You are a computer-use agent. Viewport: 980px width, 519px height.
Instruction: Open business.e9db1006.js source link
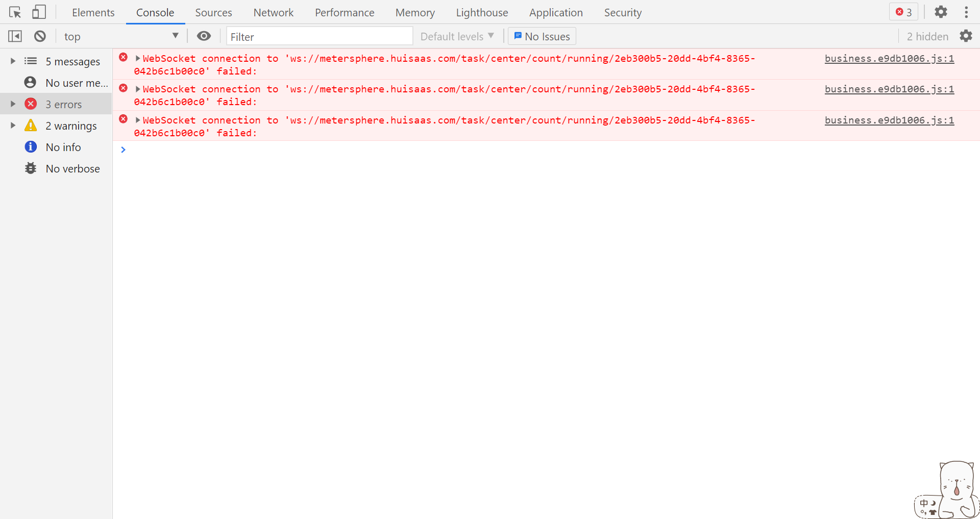click(889, 58)
